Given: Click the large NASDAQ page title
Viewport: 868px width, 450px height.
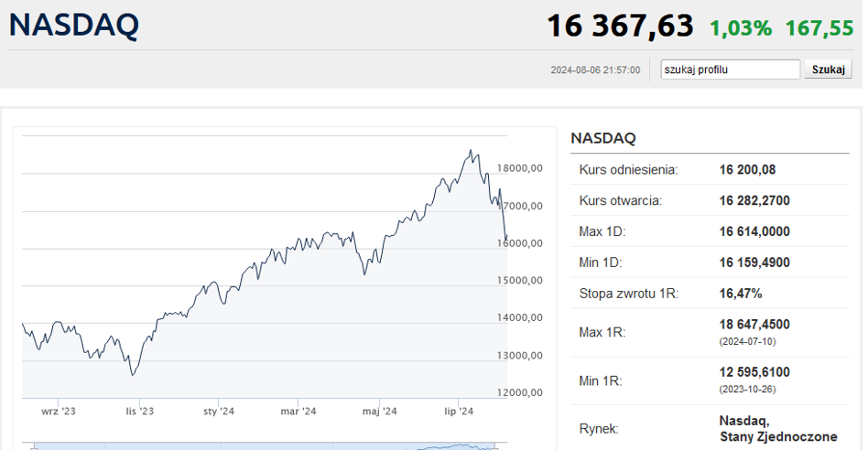Looking at the screenshot, I should [74, 26].
